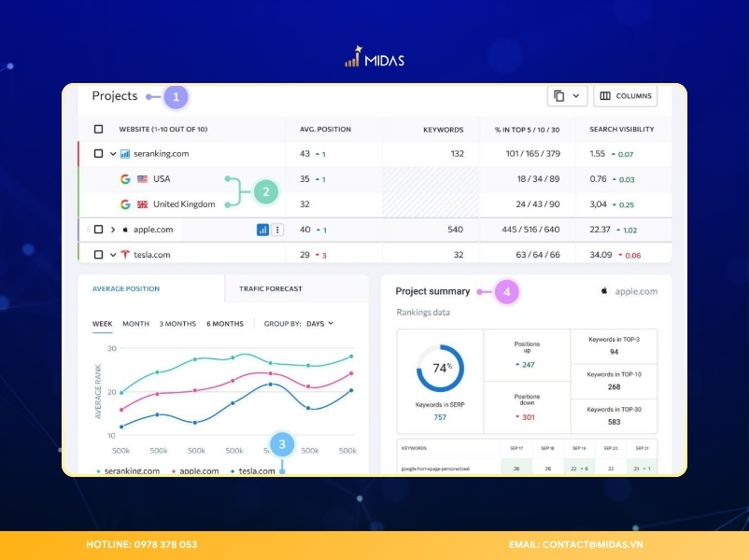This screenshot has height=560, width=749.
Task: Click the seranking.com favicon
Action: 124,154
